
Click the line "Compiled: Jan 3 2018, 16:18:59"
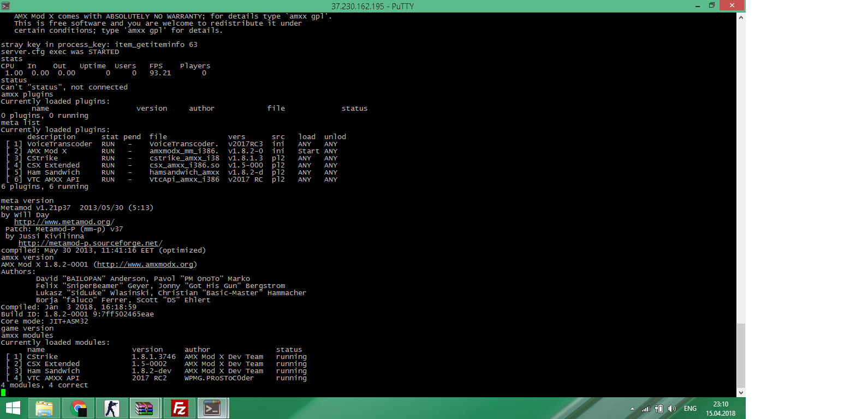click(69, 307)
